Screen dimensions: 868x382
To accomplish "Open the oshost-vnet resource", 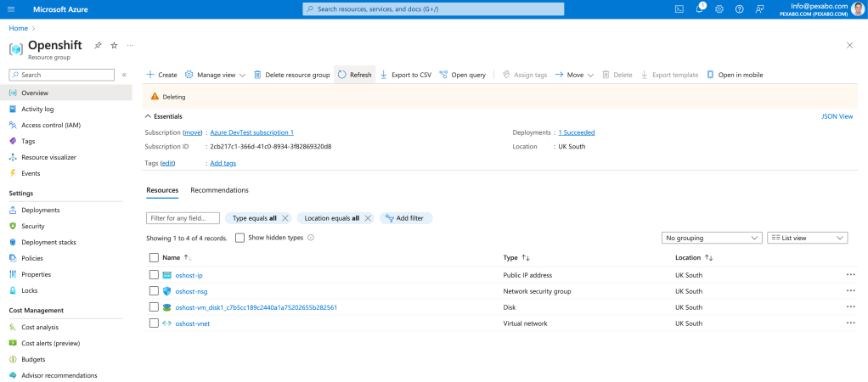I will pyautogui.click(x=193, y=323).
